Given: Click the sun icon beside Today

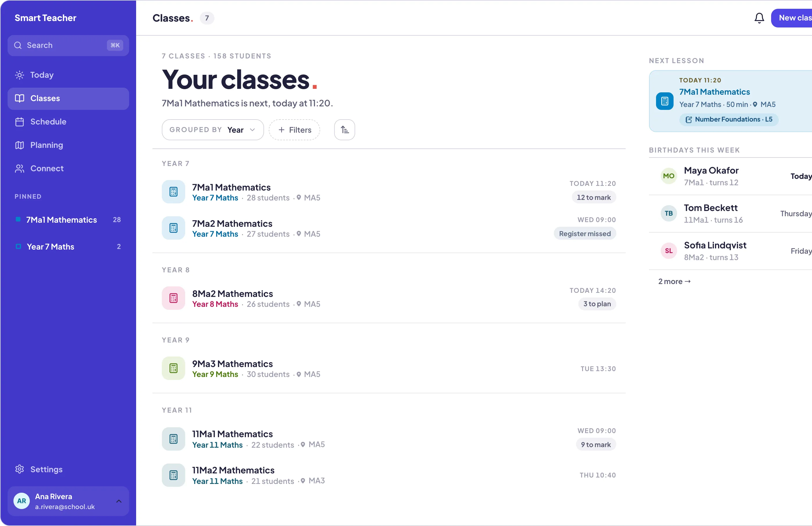Looking at the screenshot, I should [x=20, y=75].
